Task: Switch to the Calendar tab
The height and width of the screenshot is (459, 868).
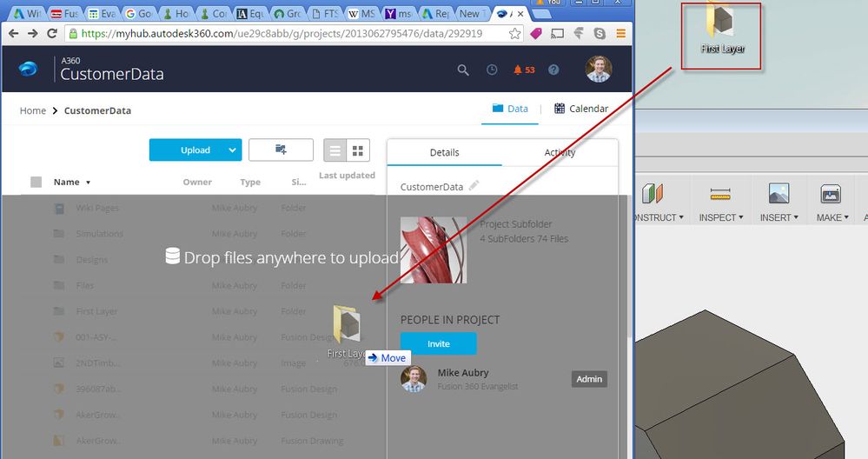Action: [x=580, y=109]
